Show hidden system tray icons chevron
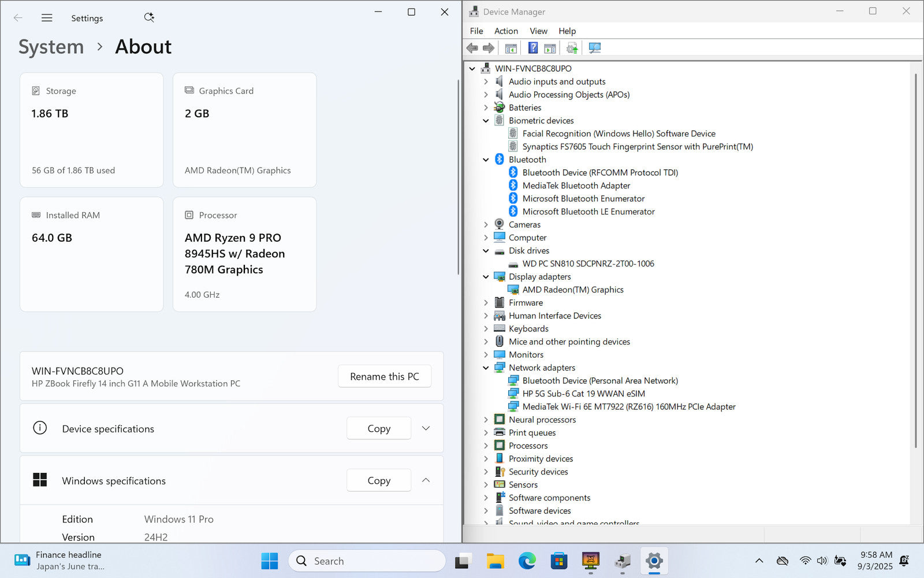Viewport: 924px width, 578px height. click(759, 561)
